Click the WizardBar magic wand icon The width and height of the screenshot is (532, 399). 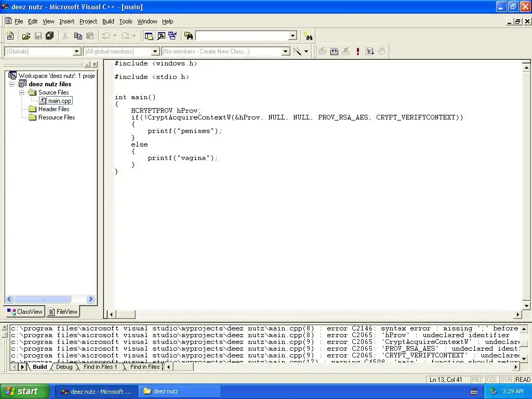click(297, 51)
